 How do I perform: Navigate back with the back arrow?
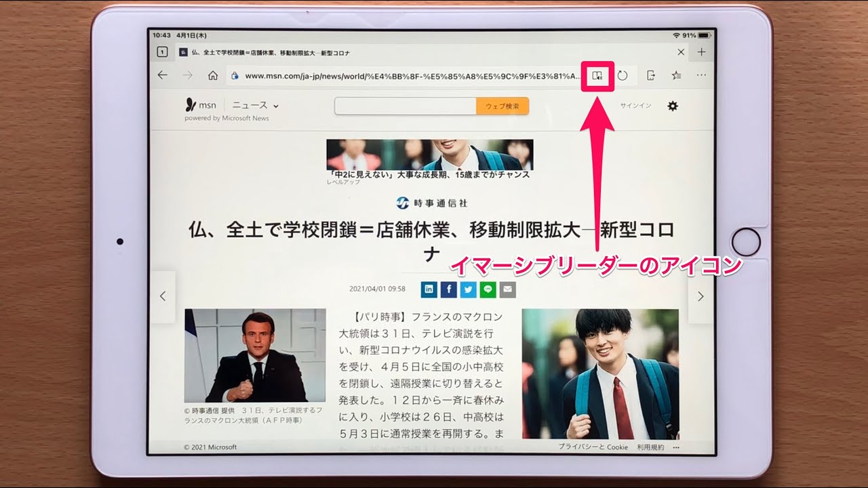[162, 75]
